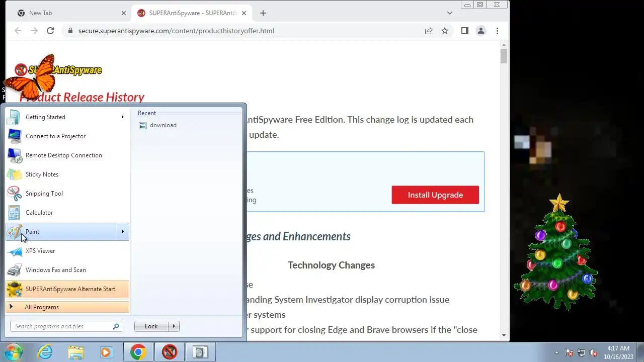The image size is (644, 362).
Task: Click SUPERAntiSpyware Alternate Start icon
Action: (14, 289)
